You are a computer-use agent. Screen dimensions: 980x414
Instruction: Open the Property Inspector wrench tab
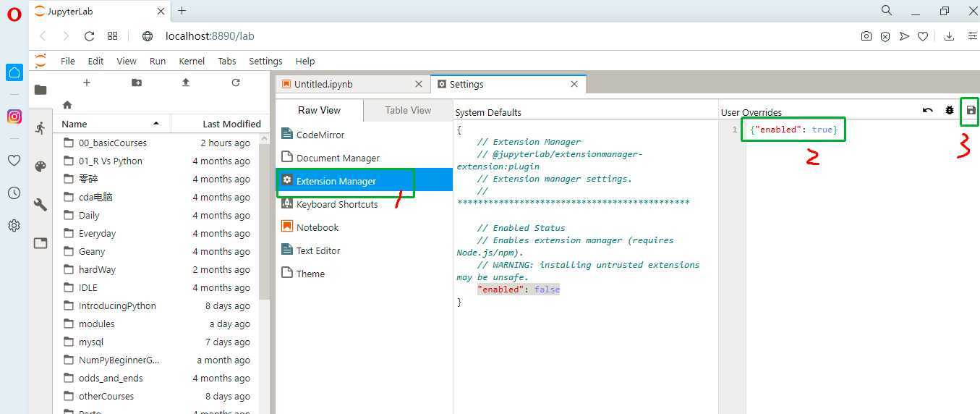click(x=41, y=205)
